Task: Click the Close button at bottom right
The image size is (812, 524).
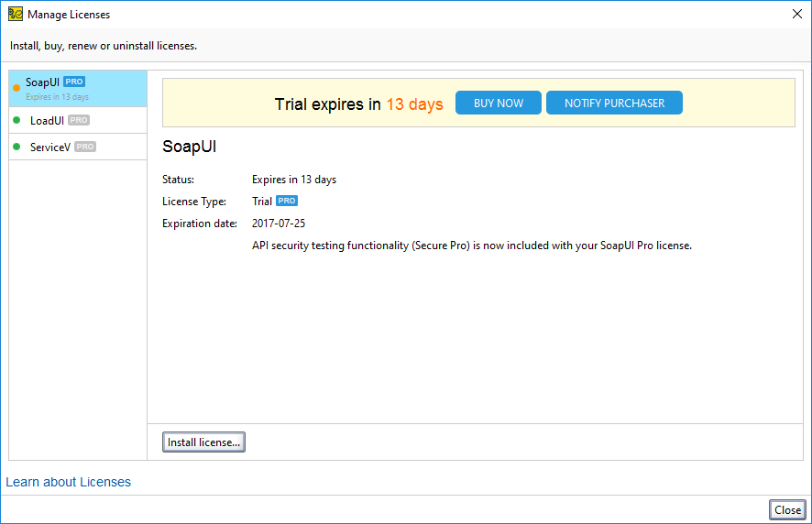Action: [x=787, y=510]
